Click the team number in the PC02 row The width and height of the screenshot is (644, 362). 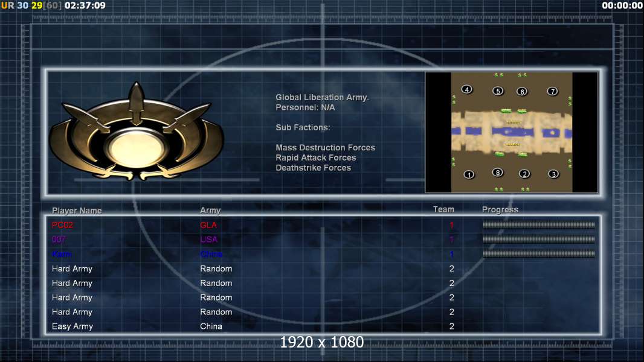(451, 225)
